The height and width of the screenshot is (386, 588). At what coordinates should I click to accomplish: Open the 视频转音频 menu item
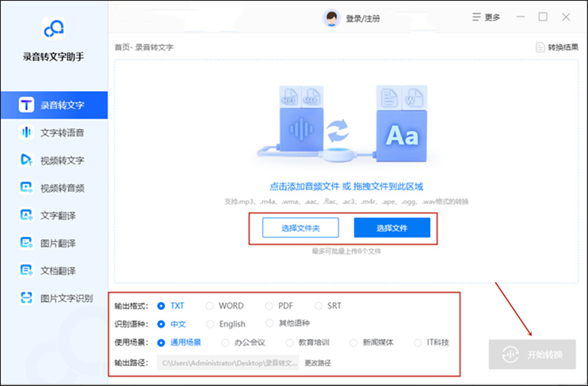coord(54,187)
